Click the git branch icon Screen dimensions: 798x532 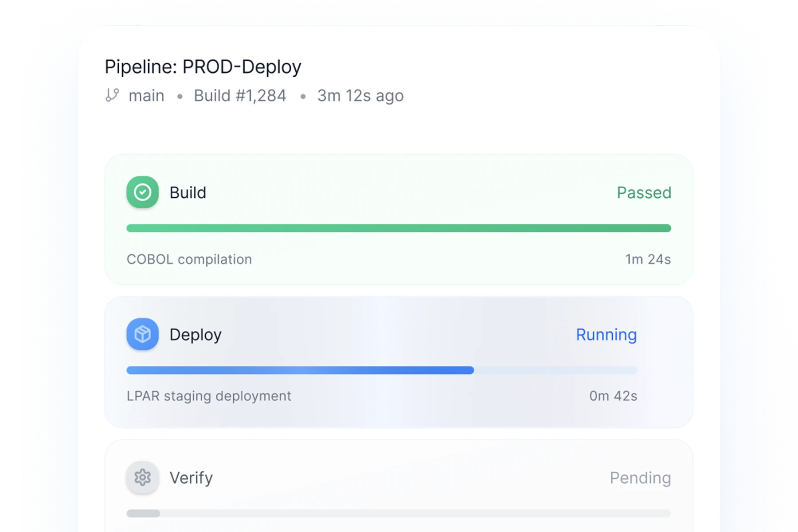click(x=112, y=95)
